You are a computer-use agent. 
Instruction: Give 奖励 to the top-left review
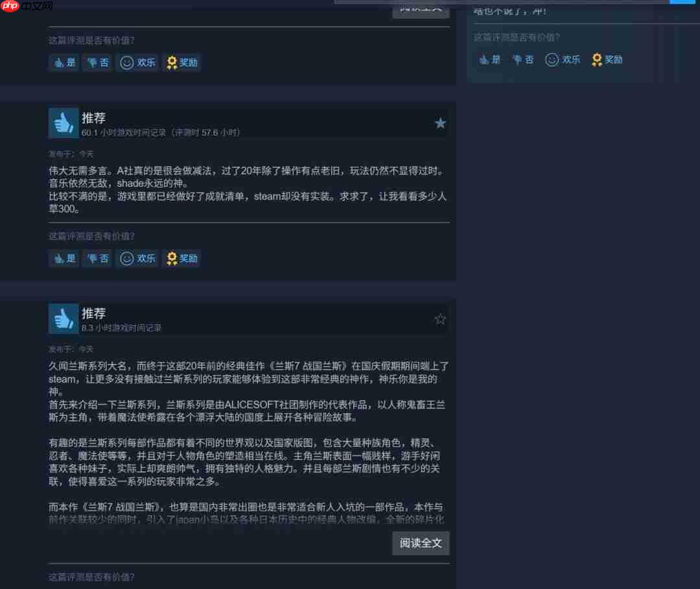click(181, 62)
